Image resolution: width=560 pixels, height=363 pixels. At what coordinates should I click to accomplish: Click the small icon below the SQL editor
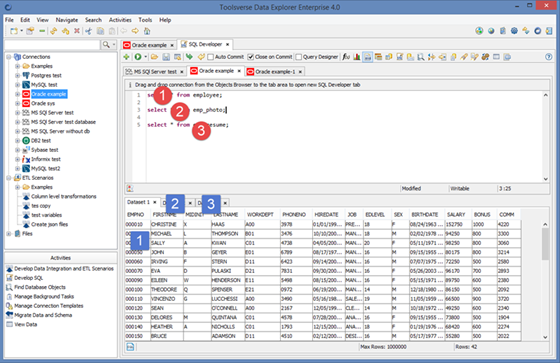coord(130,189)
